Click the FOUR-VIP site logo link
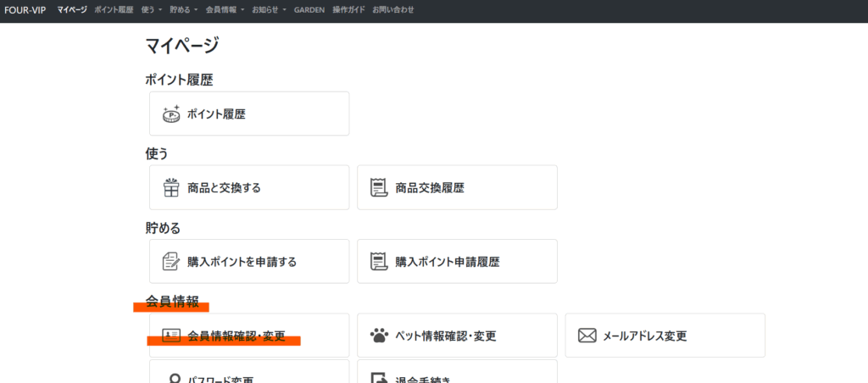868x383 pixels. 25,10
